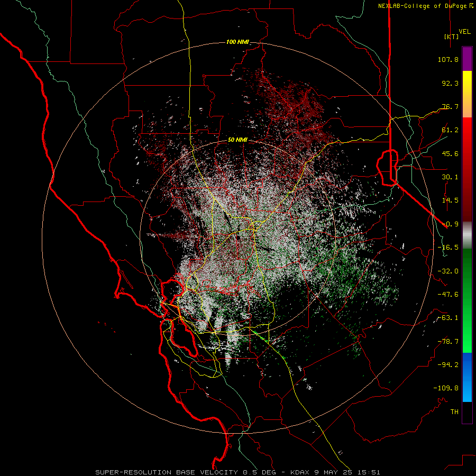Click the TH legend label
This screenshot has width=476, height=476.
click(x=454, y=412)
